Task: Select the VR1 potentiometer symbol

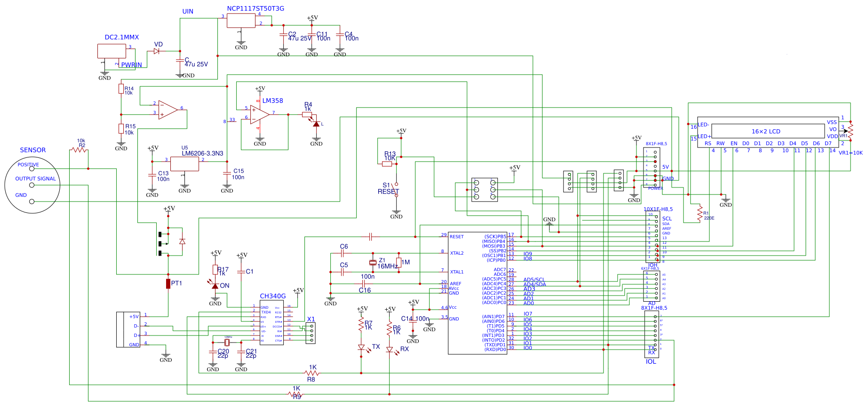Action: [x=851, y=131]
